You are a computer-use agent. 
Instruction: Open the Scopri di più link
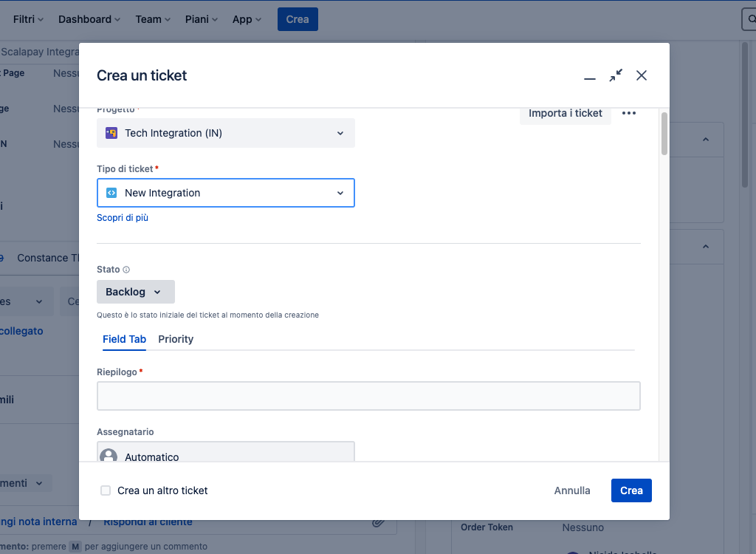(x=123, y=218)
